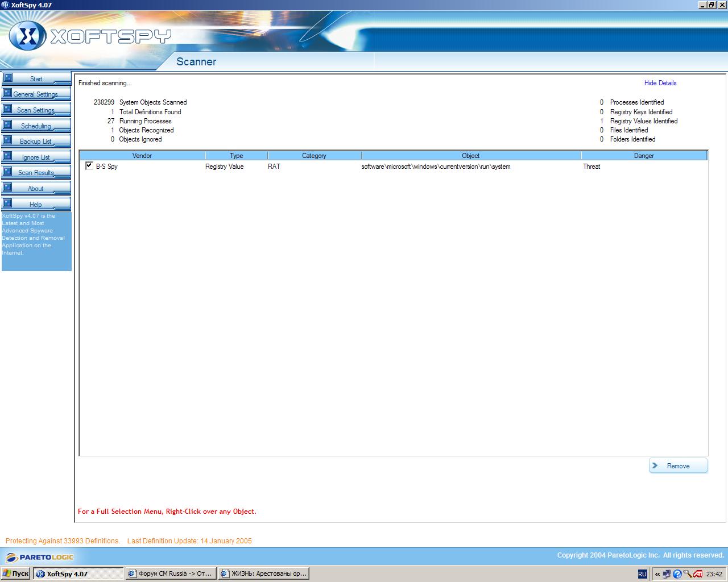This screenshot has width=728, height=582.
Task: Click 'Last Definition Update: 14 January 2005' text
Action: point(189,541)
